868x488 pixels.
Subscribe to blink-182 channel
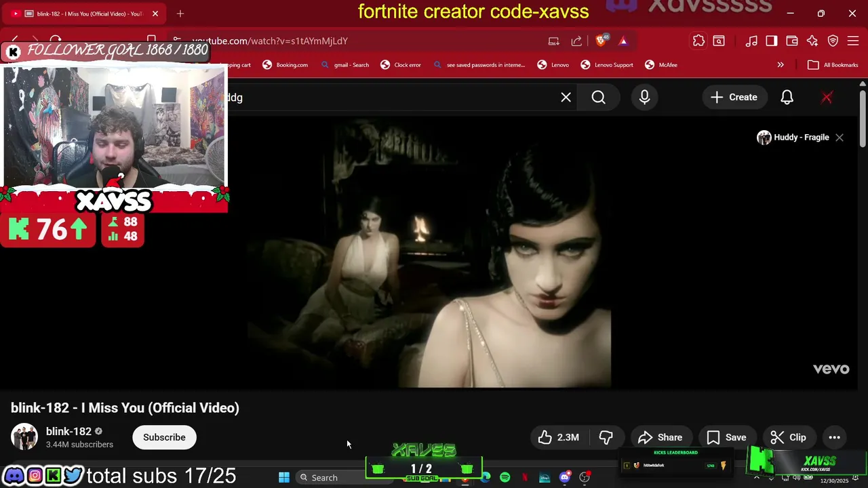tap(164, 437)
